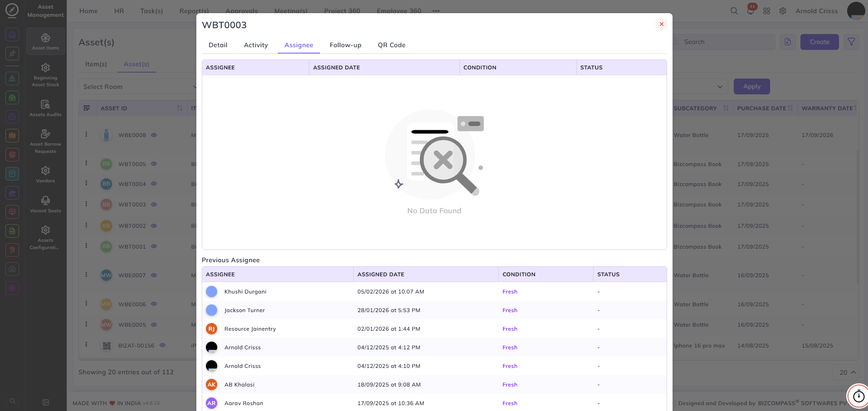View asset WBE0007 eye icon
The width and height of the screenshot is (868, 411).
click(154, 275)
